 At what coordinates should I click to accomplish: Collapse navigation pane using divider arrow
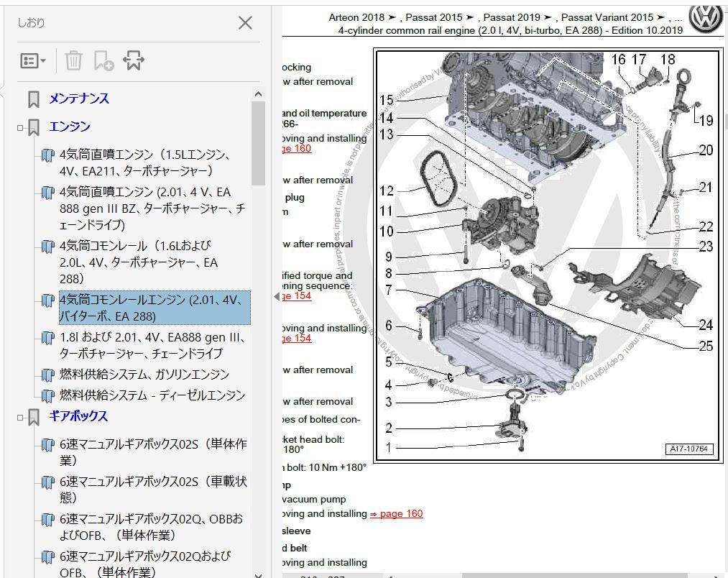277,296
